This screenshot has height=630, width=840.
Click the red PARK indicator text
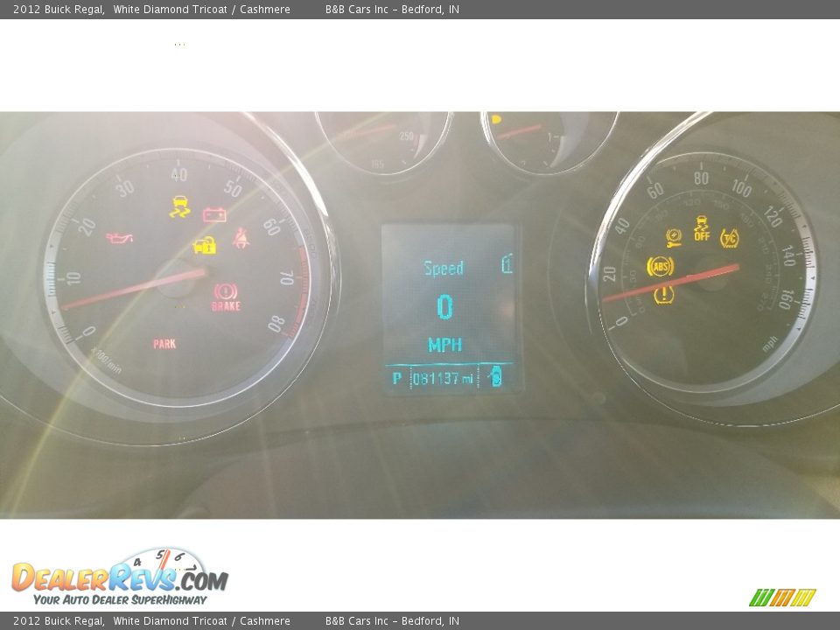pyautogui.click(x=164, y=344)
